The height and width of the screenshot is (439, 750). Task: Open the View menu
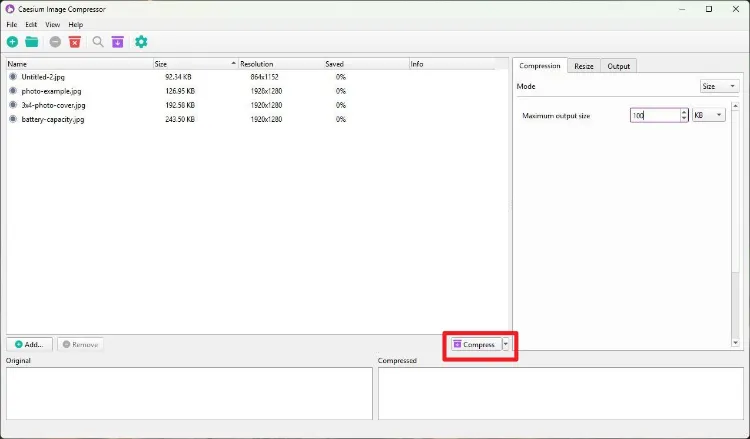(53, 24)
